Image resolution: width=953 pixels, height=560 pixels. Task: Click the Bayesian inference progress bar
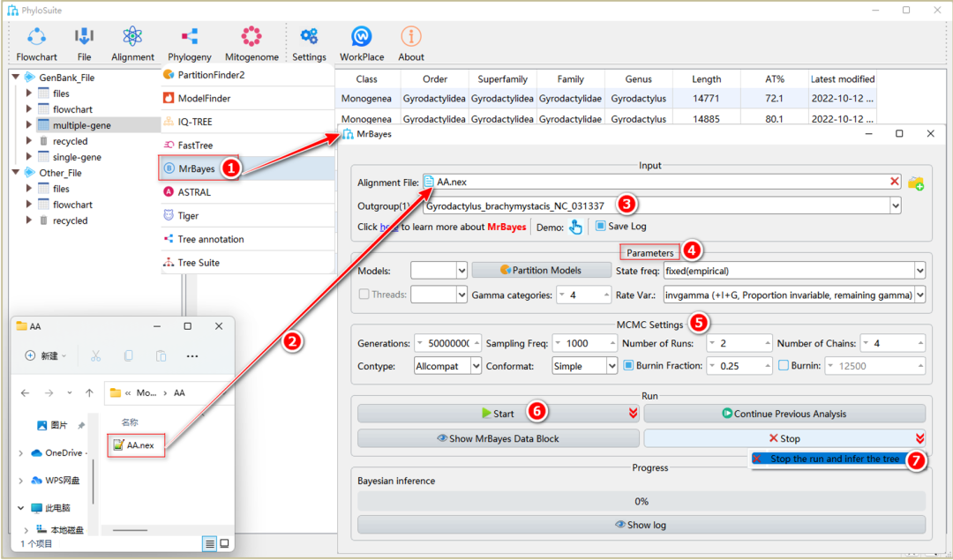click(642, 501)
